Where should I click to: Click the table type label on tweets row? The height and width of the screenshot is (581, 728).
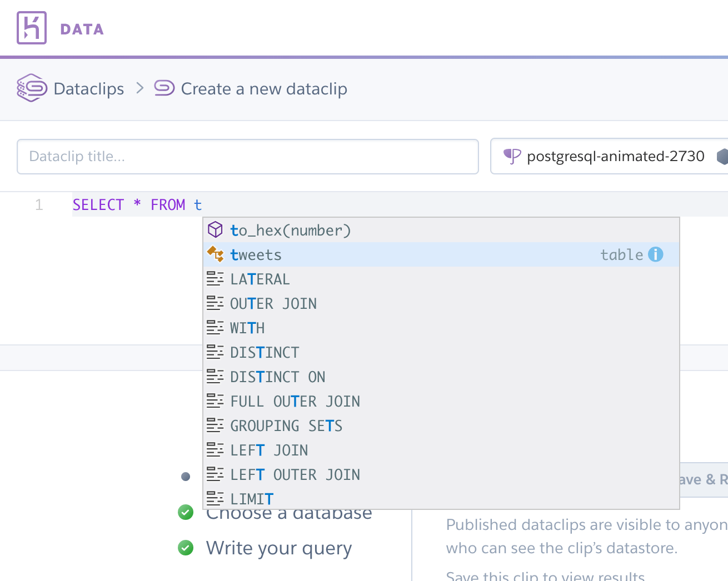[x=621, y=254]
